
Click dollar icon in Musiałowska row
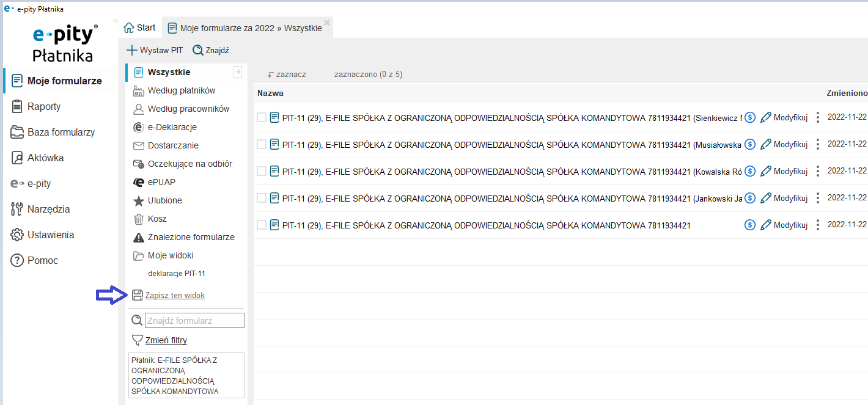(x=750, y=145)
